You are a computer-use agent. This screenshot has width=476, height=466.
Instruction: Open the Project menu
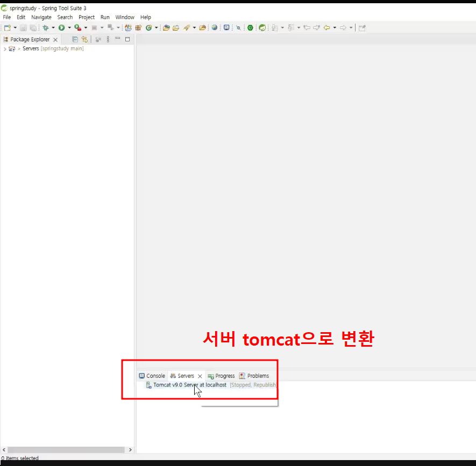[87, 17]
